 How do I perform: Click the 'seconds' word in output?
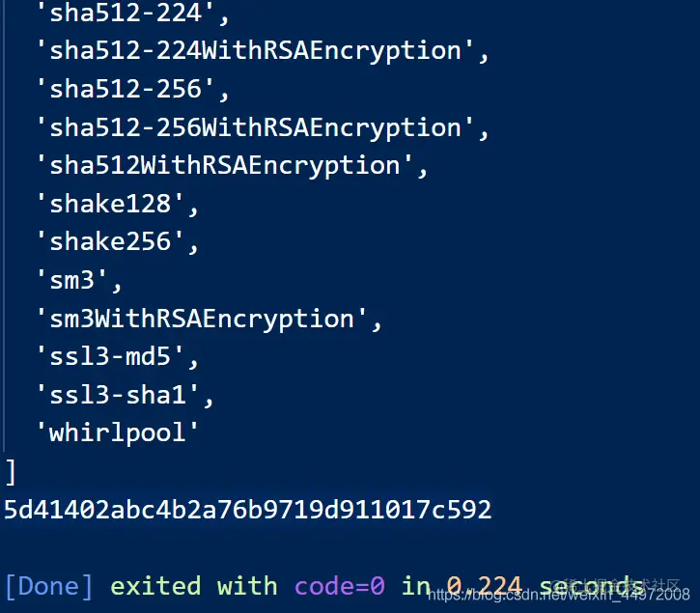pos(592,586)
